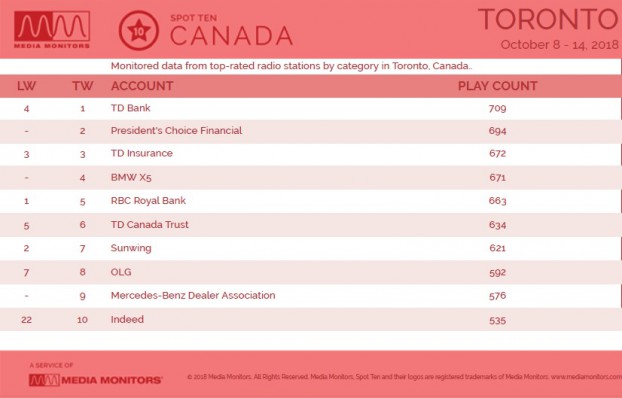Click the ACCOUNT column header
The width and height of the screenshot is (622, 398).
142,86
